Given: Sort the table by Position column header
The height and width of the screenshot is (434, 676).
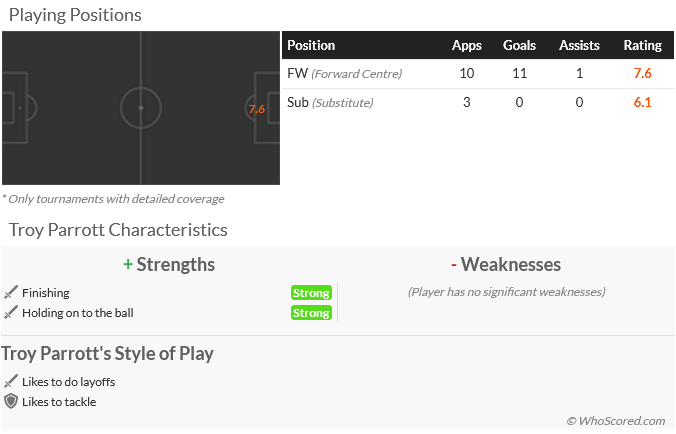Looking at the screenshot, I should pyautogui.click(x=311, y=45).
